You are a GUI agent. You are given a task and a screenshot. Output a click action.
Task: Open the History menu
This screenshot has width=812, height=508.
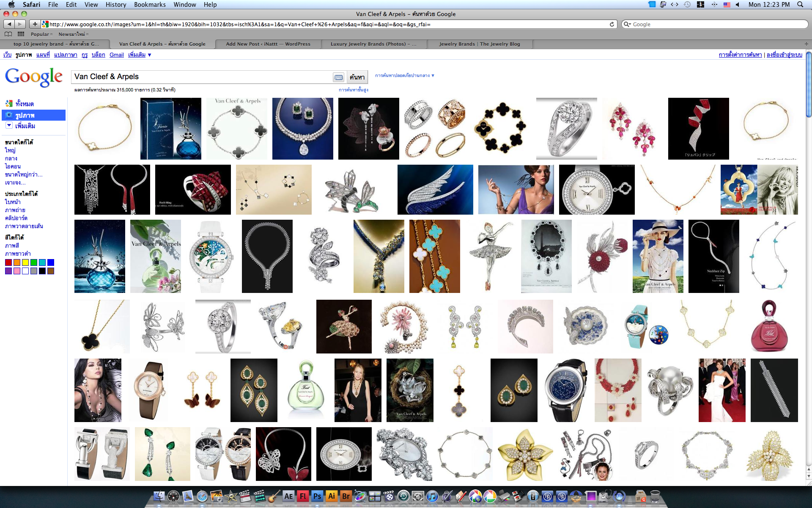pyautogui.click(x=116, y=4)
